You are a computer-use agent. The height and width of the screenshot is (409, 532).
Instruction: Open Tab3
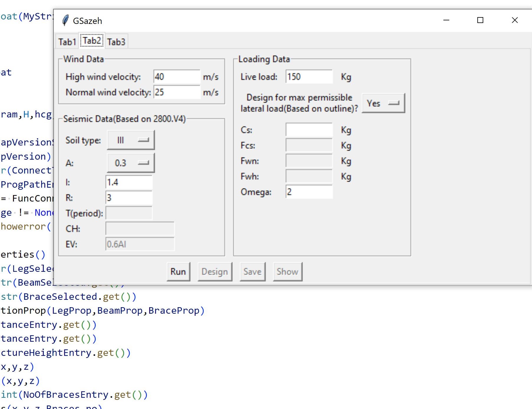[116, 42]
